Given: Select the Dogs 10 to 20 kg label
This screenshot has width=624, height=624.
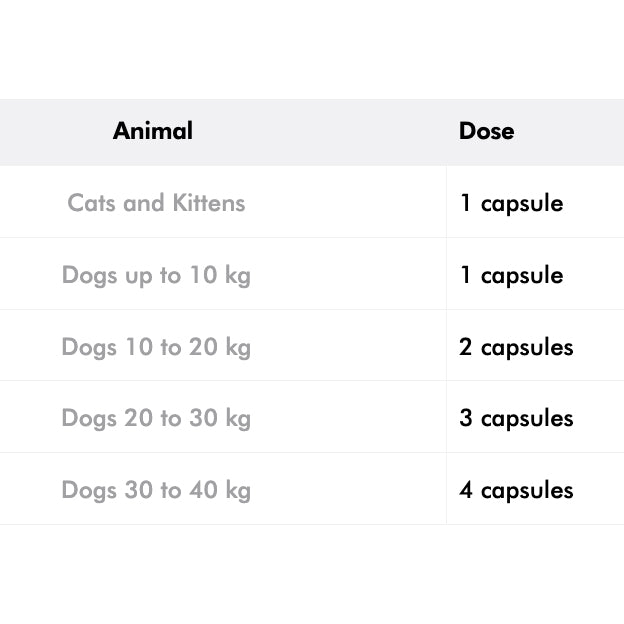Looking at the screenshot, I should [156, 347].
